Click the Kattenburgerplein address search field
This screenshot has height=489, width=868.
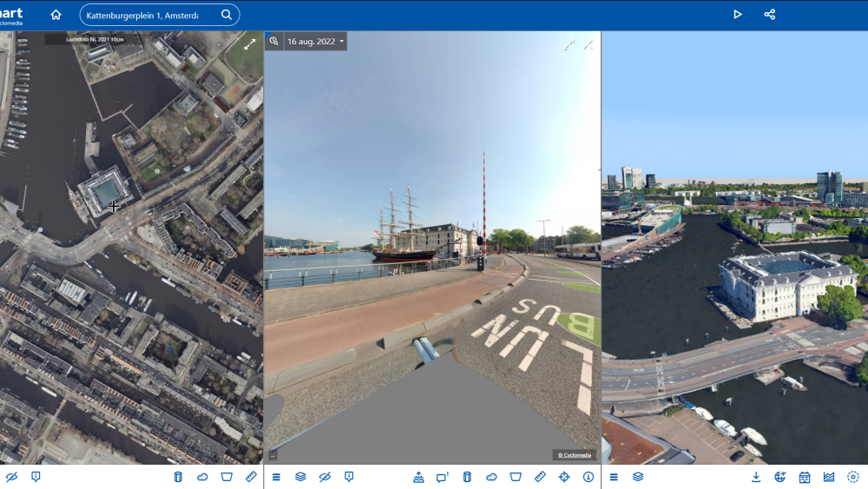(143, 16)
